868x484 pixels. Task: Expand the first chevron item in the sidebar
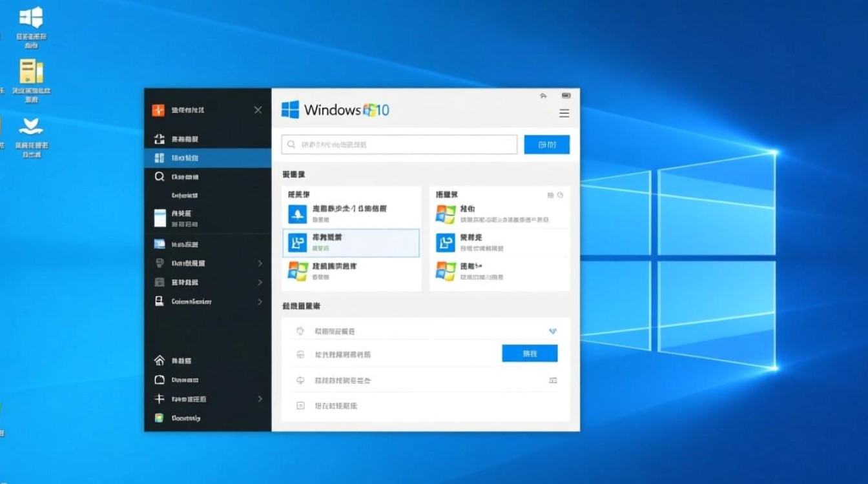[207, 263]
